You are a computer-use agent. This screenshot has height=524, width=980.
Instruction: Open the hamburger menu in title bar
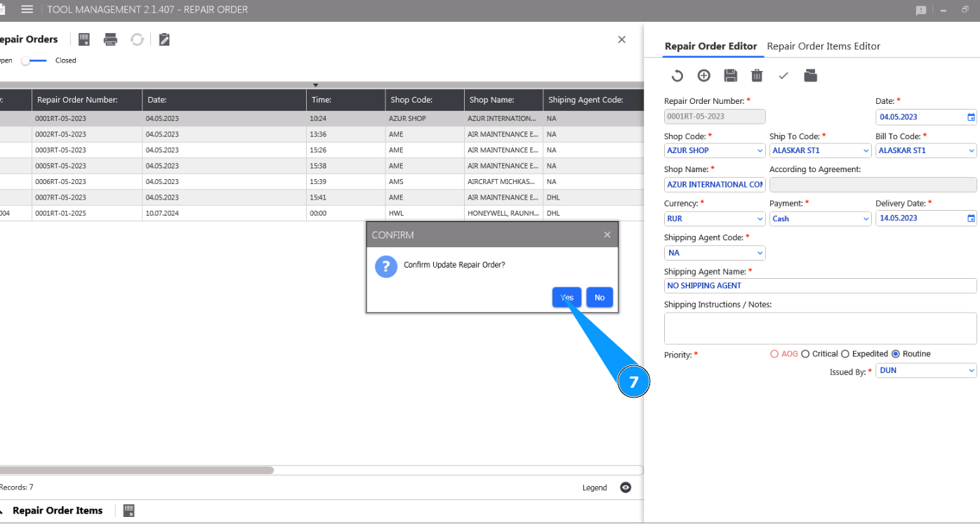[x=27, y=10]
